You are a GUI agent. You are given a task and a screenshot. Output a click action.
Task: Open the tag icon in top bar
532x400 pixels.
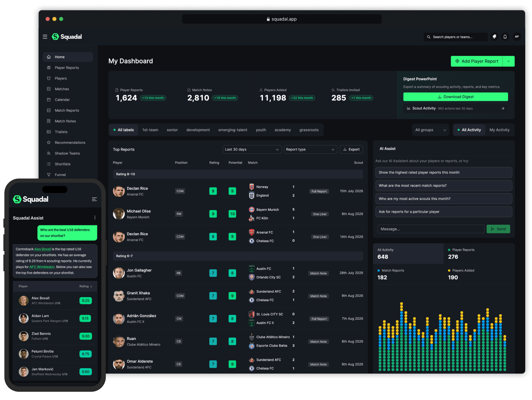click(494, 37)
